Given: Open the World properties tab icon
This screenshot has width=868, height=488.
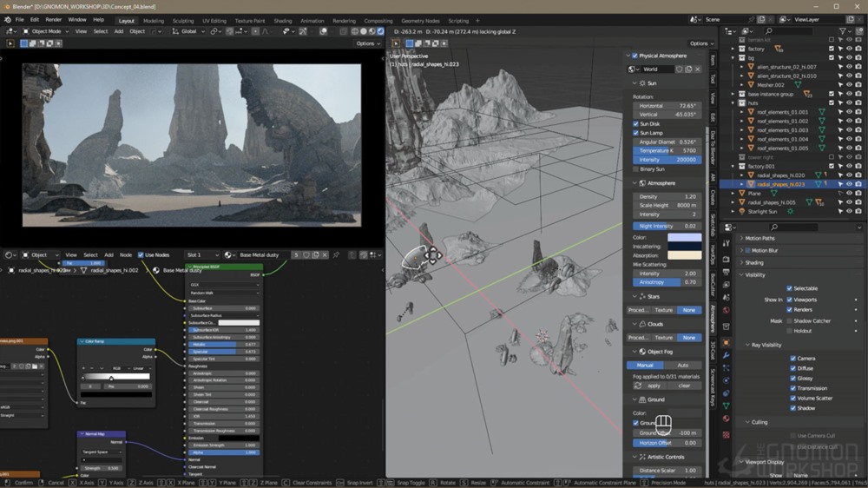Looking at the screenshot, I should pos(727,310).
